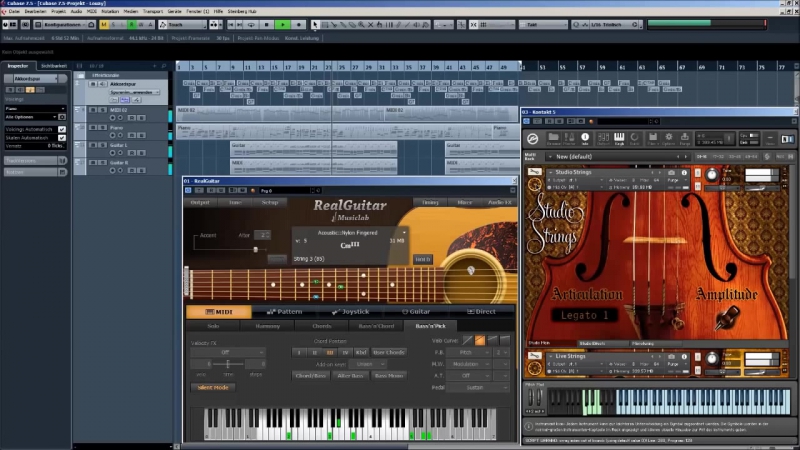This screenshot has width=800, height=450.
Task: Click the Alter Bass button
Action: pyautogui.click(x=350, y=376)
